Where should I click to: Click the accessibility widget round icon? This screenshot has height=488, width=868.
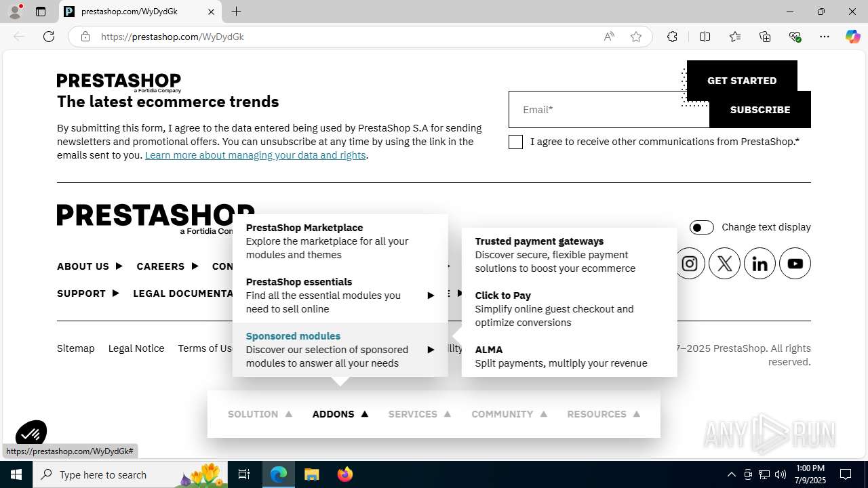tap(31, 434)
